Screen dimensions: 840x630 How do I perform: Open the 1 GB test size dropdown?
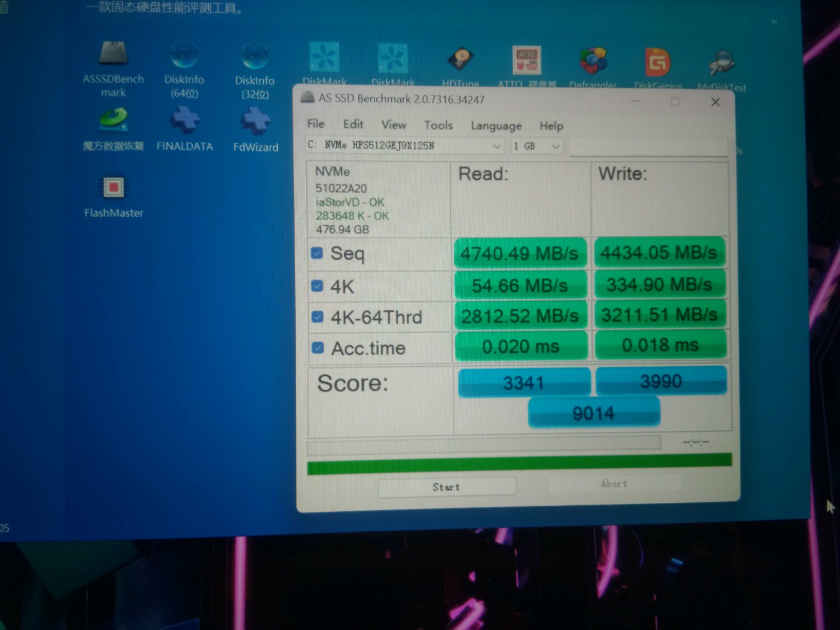click(x=536, y=146)
